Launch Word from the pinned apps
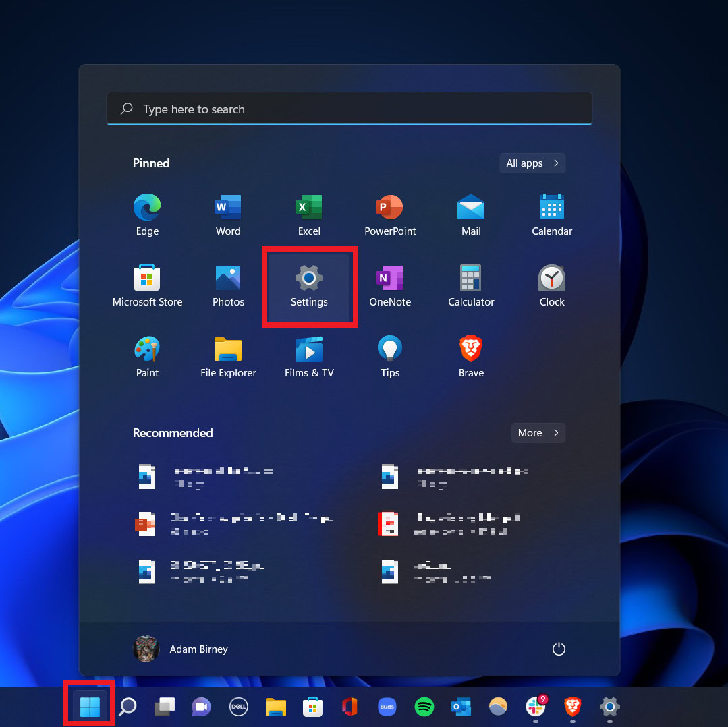This screenshot has width=728, height=727. pyautogui.click(x=228, y=215)
